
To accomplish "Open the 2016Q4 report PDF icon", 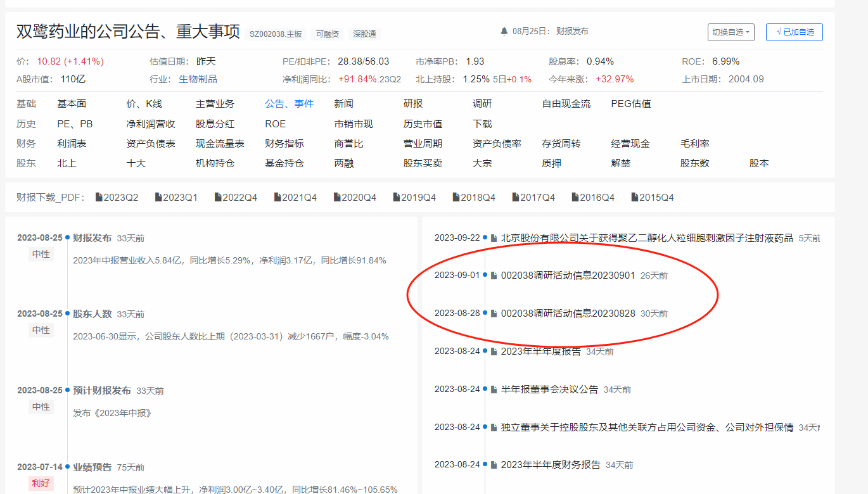I will coord(575,198).
